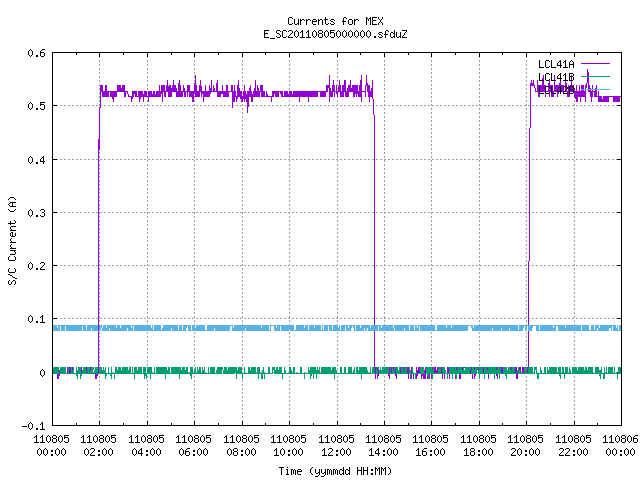
Task: Click the 0.2 y-axis tick value
Action: tap(36, 266)
